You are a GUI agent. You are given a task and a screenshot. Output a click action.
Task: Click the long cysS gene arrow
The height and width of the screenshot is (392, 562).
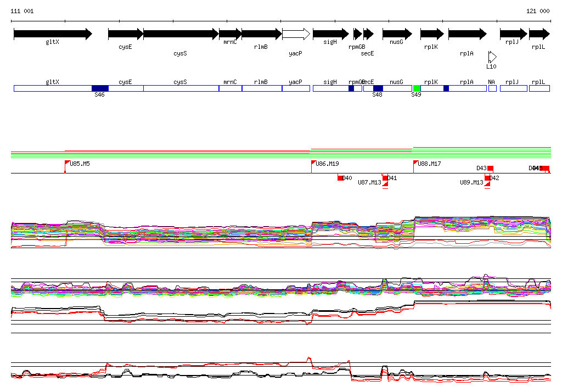pyautogui.click(x=181, y=34)
